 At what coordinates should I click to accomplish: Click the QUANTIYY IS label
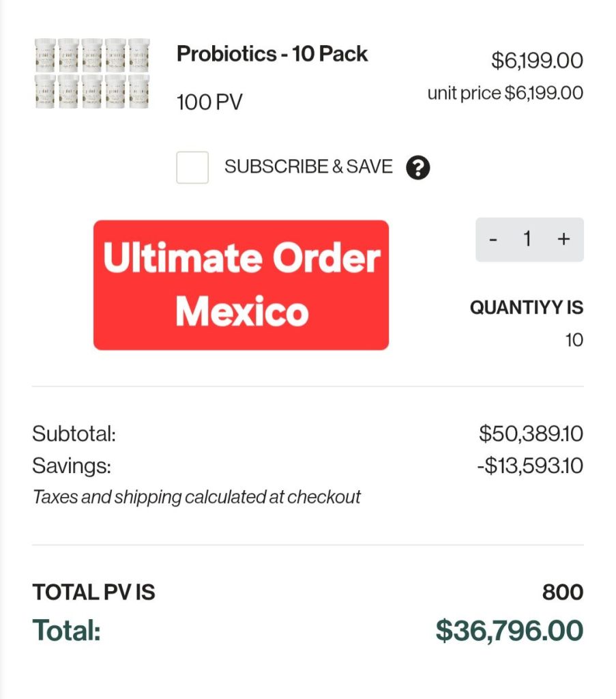(526, 308)
